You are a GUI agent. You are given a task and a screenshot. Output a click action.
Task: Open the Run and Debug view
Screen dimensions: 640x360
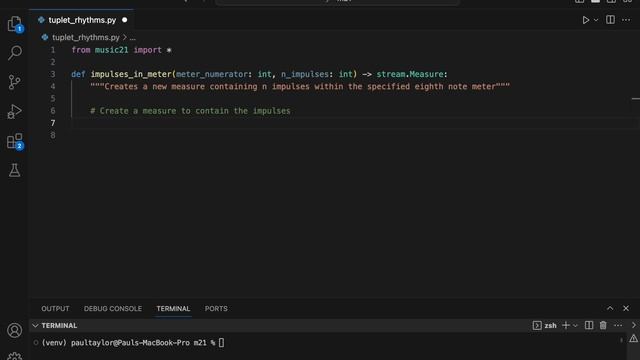15,111
